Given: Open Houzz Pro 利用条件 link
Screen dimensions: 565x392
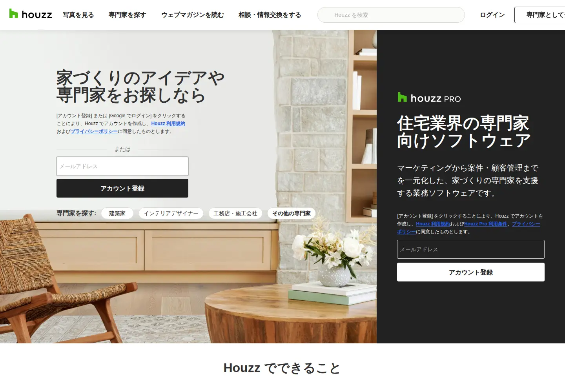Looking at the screenshot, I should click(486, 224).
